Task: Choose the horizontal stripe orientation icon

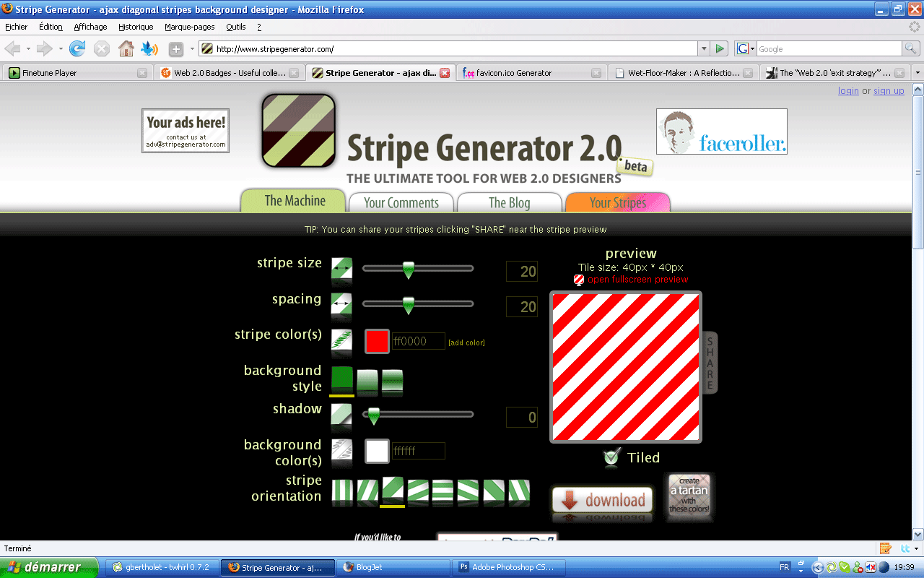Action: pyautogui.click(x=443, y=493)
